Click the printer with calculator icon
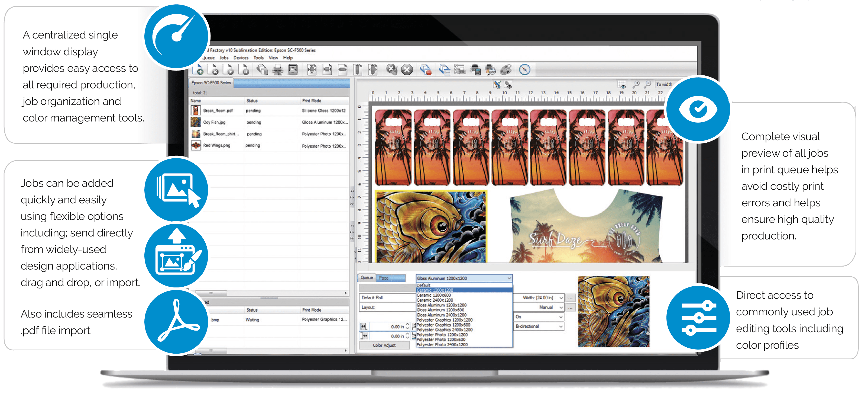The width and height of the screenshot is (868, 397). (x=475, y=70)
